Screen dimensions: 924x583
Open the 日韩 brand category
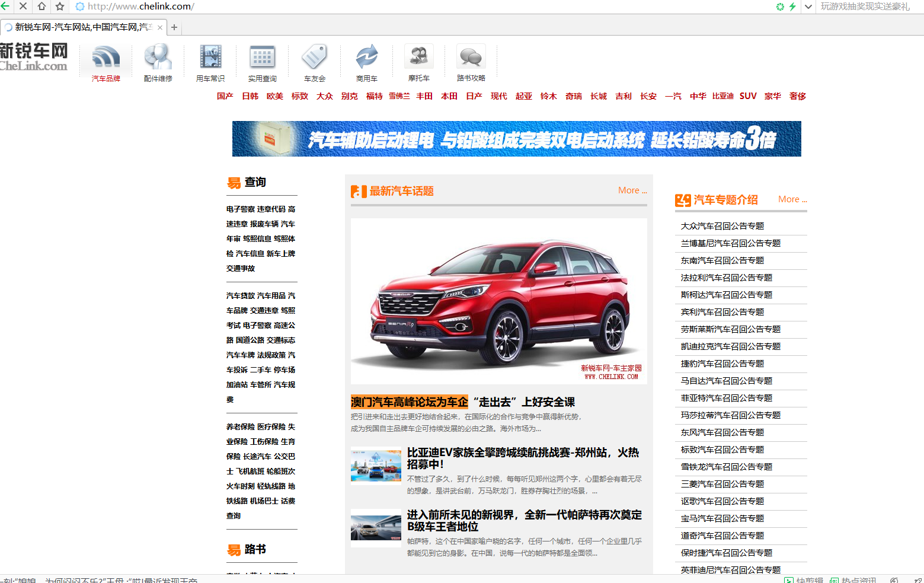point(250,96)
